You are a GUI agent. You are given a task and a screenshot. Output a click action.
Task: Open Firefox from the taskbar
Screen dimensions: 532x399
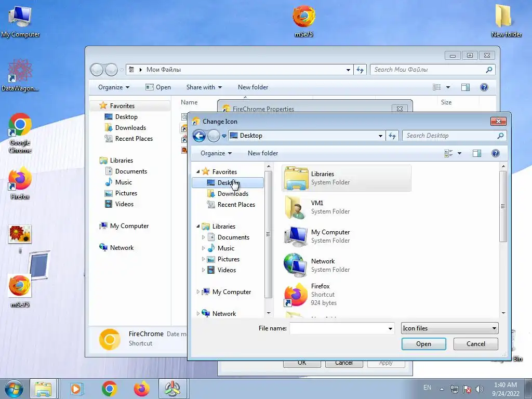[x=141, y=389]
